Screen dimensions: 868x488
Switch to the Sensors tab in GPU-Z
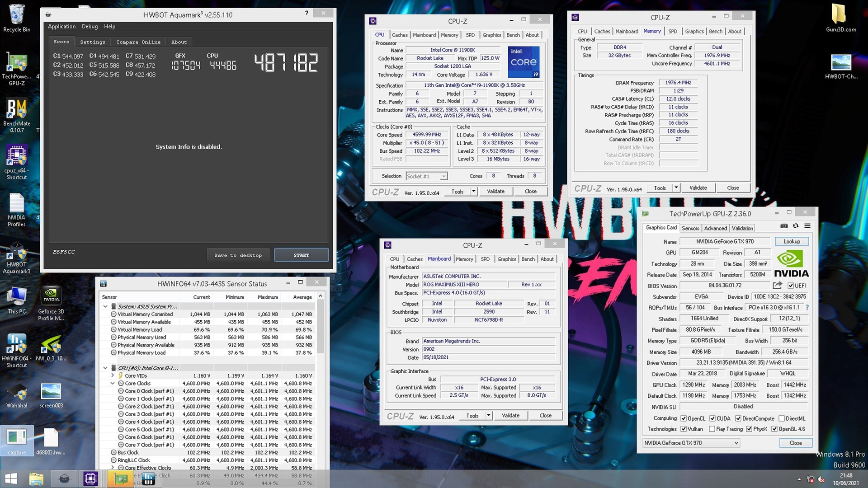pos(690,228)
